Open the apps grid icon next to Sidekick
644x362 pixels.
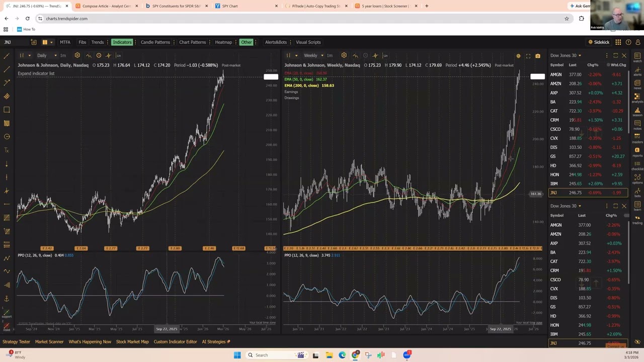(618, 42)
